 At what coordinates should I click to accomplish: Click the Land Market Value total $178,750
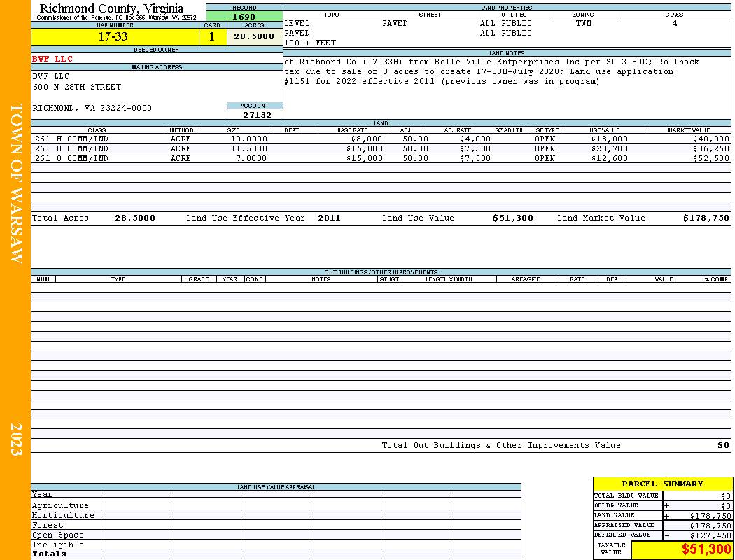coord(706,218)
